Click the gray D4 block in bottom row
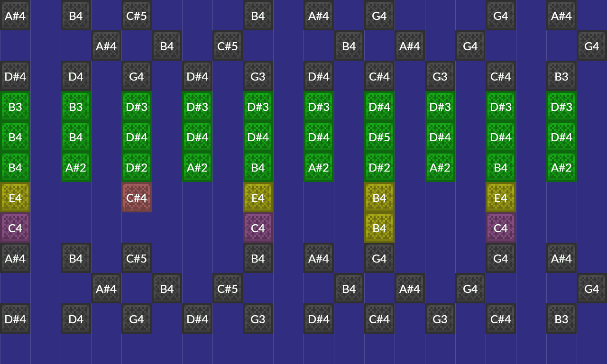The width and height of the screenshot is (607, 364). tap(76, 319)
